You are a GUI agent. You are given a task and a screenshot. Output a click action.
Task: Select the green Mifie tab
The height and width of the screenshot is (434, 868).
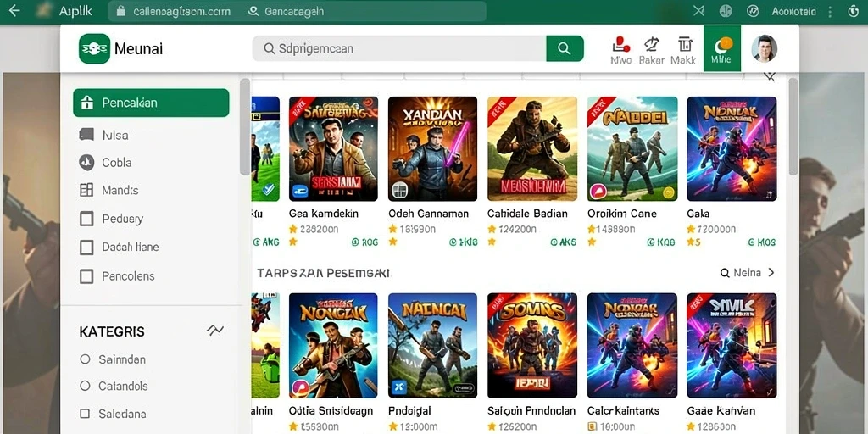(x=722, y=48)
